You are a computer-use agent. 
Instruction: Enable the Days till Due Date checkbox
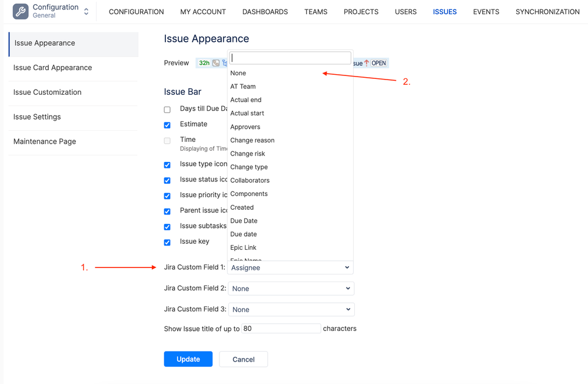point(167,110)
